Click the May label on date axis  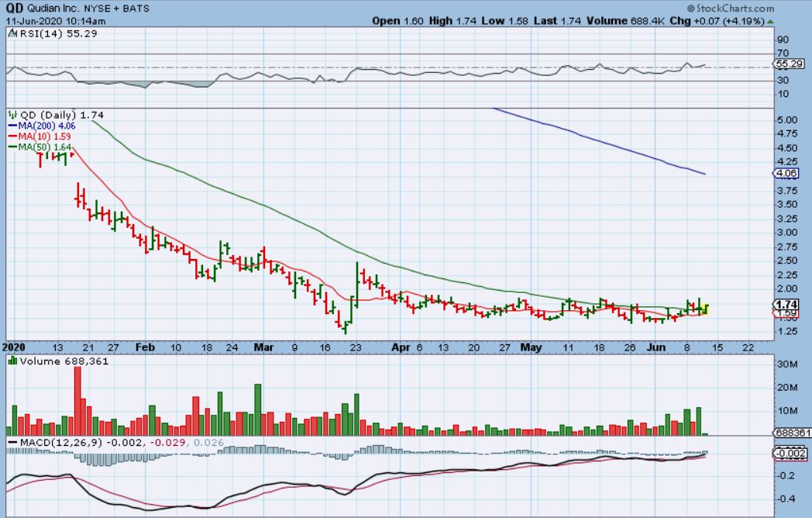(x=531, y=348)
